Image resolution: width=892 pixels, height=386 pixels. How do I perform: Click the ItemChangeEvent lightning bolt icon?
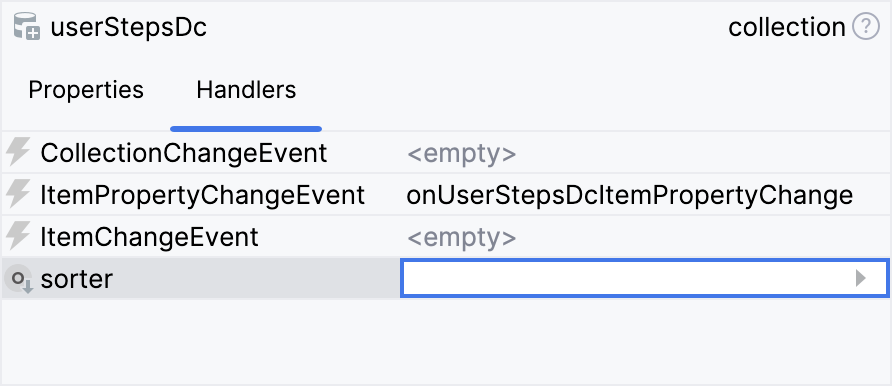coord(18,237)
